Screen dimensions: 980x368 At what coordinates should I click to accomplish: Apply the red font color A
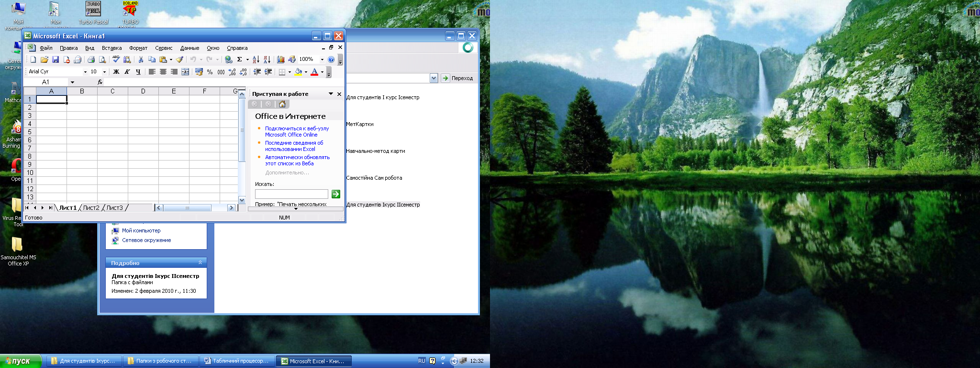[314, 72]
